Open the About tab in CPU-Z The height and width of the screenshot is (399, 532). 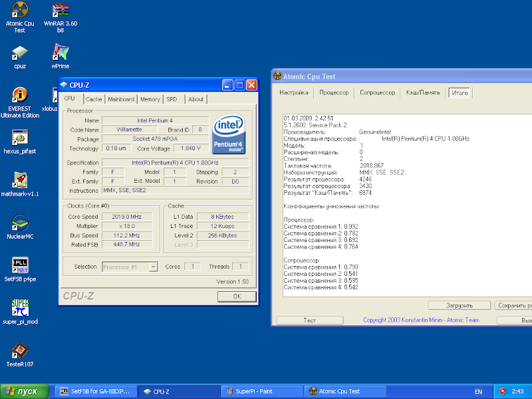point(196,99)
